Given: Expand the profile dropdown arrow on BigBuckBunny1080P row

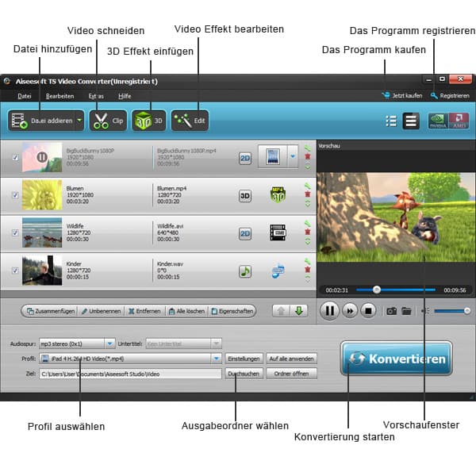Looking at the screenshot, I should click(293, 156).
